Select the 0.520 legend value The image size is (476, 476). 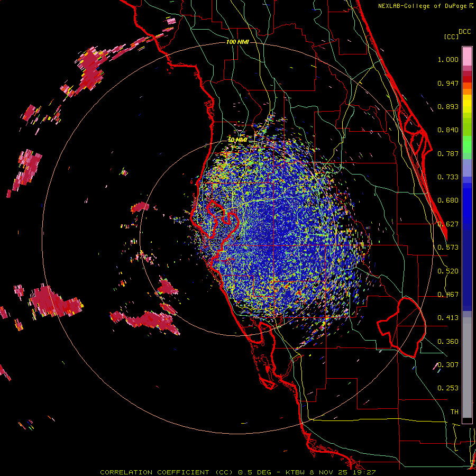pos(448,271)
